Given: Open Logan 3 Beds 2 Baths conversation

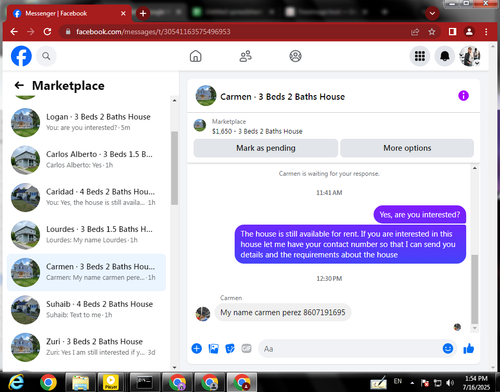Looking at the screenshot, I should (x=87, y=122).
